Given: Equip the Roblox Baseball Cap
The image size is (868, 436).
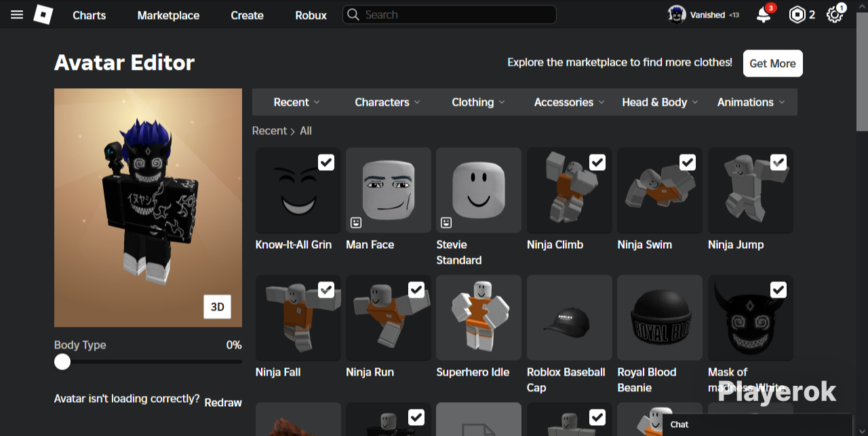Looking at the screenshot, I should tap(570, 318).
